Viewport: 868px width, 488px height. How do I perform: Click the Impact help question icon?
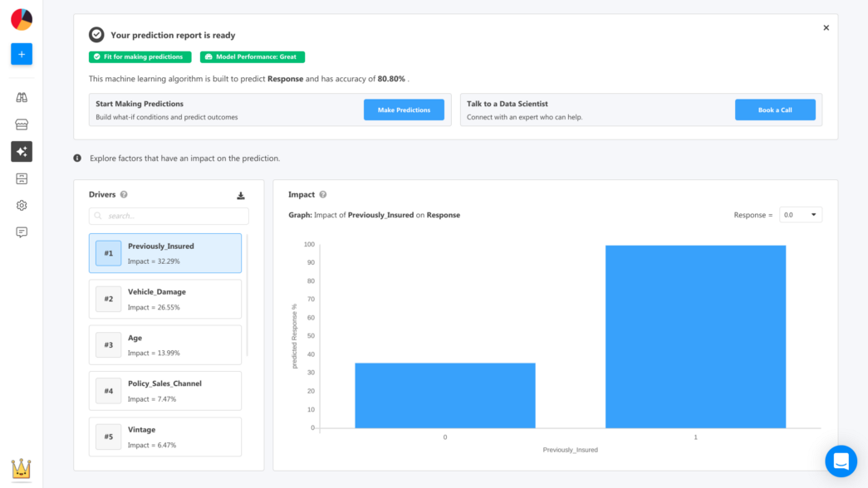click(x=323, y=195)
